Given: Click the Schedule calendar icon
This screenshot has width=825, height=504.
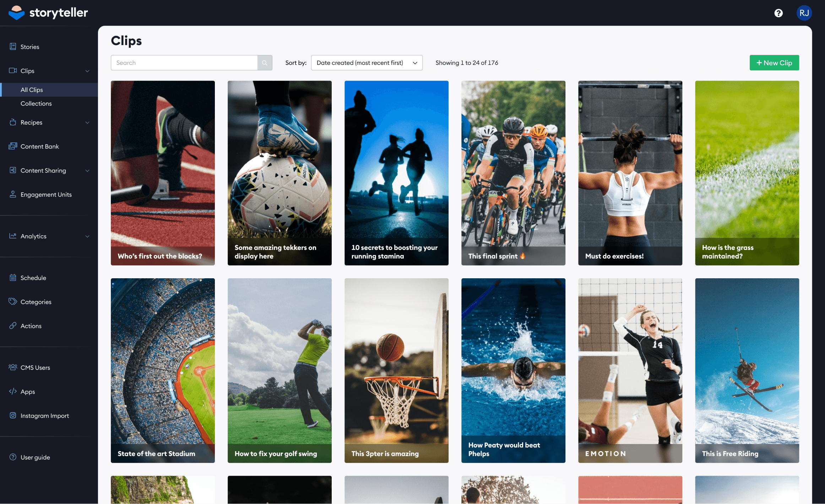Looking at the screenshot, I should [x=13, y=278].
